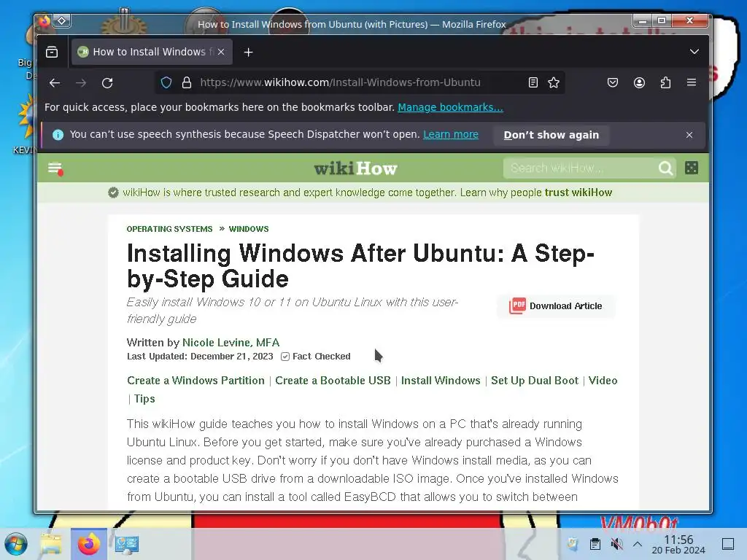Image resolution: width=747 pixels, height=560 pixels.
Task: Expand the list all tabs chevron
Action: coord(694,52)
